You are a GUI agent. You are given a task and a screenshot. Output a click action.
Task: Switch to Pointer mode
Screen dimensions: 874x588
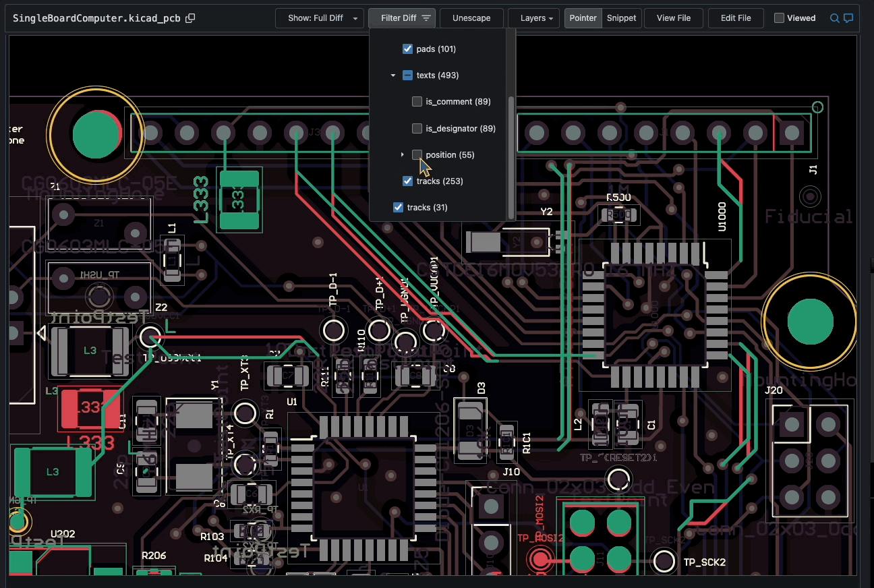coord(583,18)
